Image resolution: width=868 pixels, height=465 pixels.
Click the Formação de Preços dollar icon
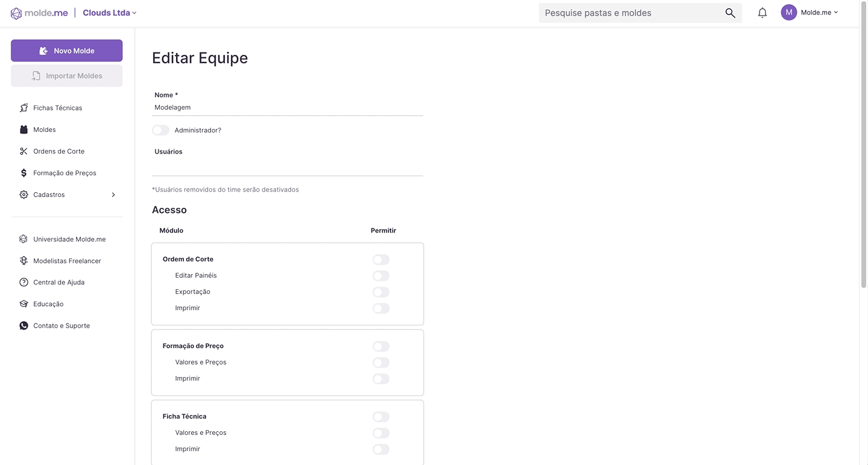click(24, 173)
